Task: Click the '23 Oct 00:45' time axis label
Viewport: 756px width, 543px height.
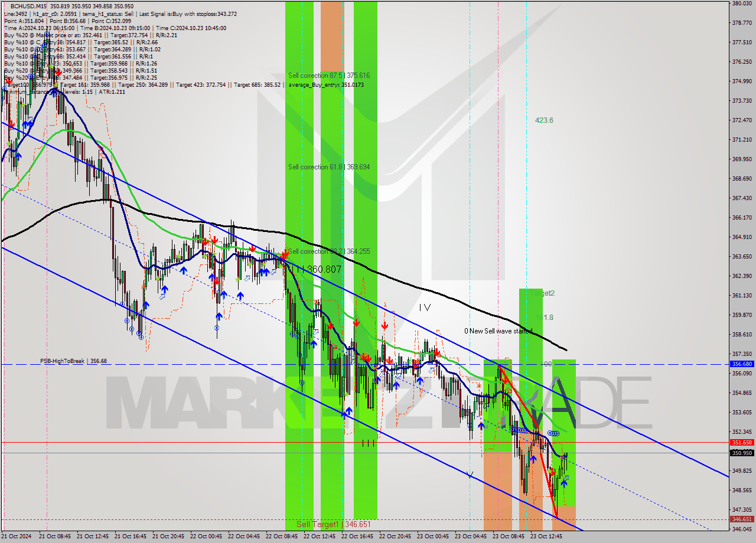Action: [433, 537]
